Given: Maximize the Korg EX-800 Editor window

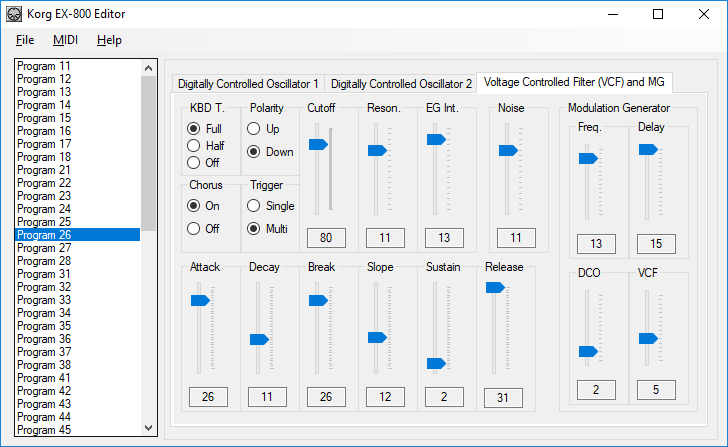Looking at the screenshot, I should click(658, 14).
